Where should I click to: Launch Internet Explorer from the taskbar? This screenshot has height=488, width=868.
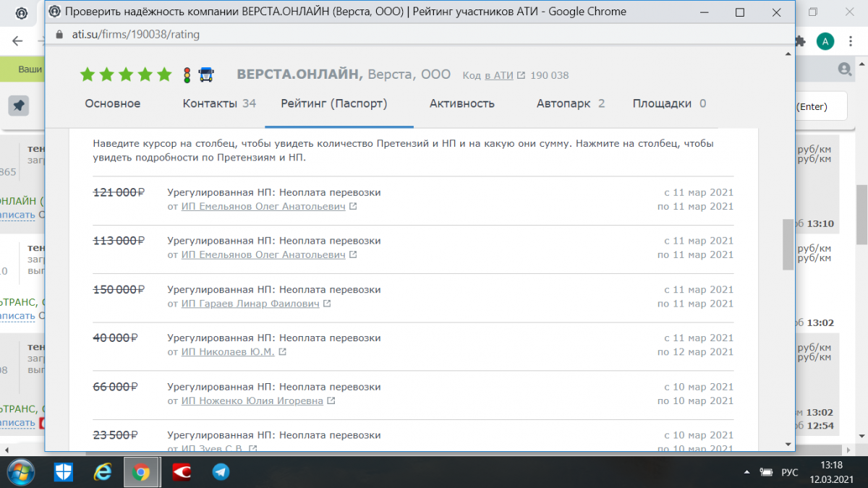coord(103,472)
